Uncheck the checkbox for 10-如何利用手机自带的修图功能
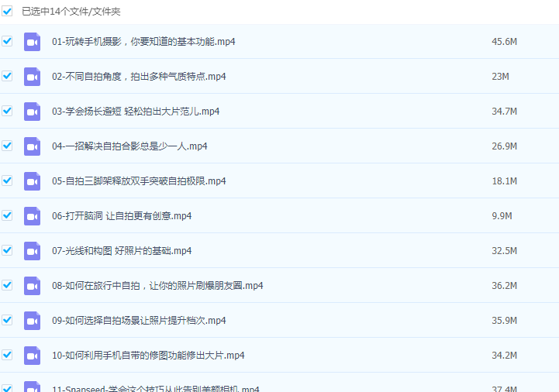This screenshot has width=559, height=392. [7, 355]
